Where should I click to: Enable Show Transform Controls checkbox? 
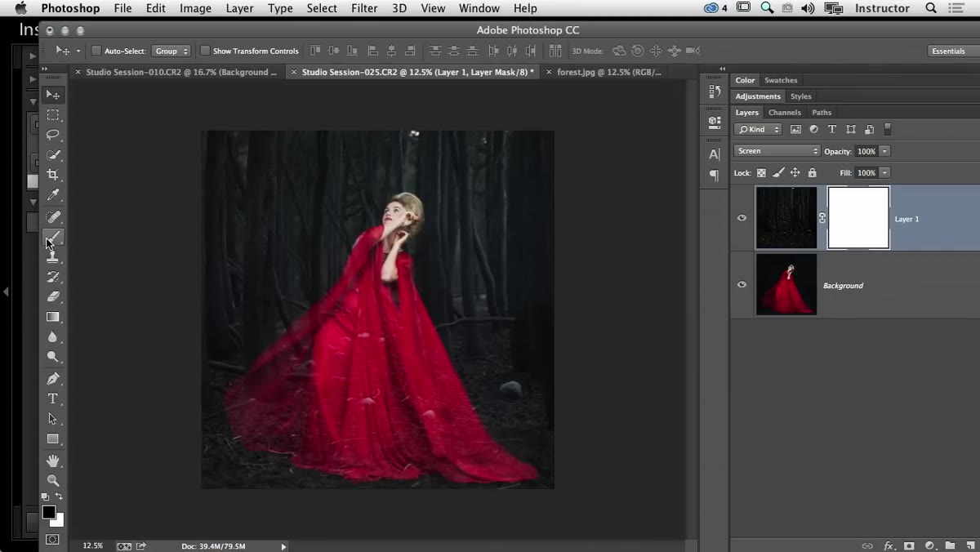(205, 51)
